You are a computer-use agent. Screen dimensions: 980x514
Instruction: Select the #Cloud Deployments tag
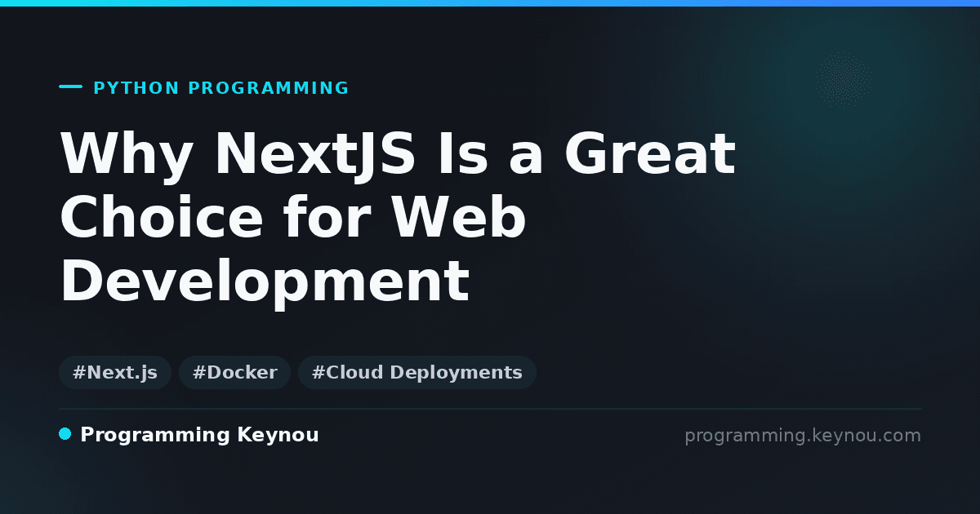(x=417, y=373)
